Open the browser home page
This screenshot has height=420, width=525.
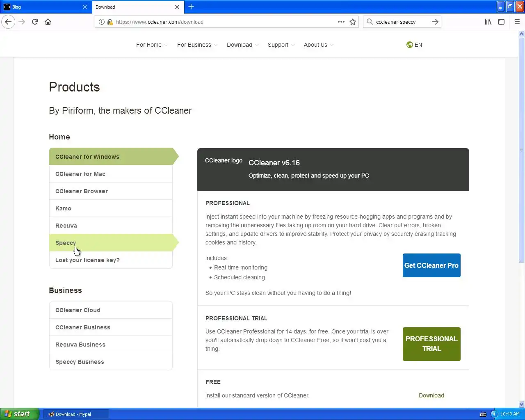(x=48, y=22)
